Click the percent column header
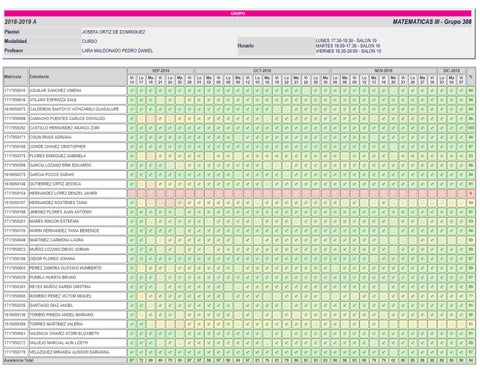 tap(471, 77)
